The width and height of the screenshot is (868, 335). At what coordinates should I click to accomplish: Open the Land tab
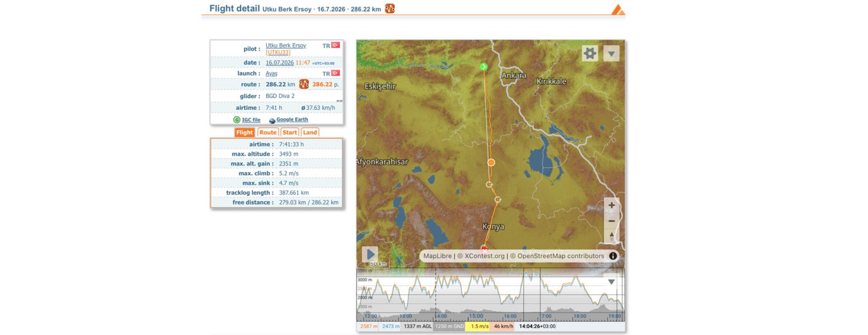point(310,132)
